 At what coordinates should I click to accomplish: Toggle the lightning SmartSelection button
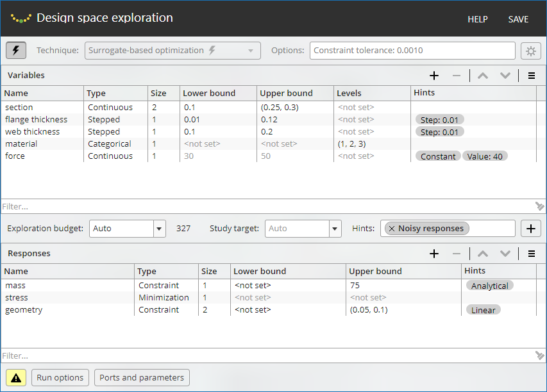coord(16,51)
